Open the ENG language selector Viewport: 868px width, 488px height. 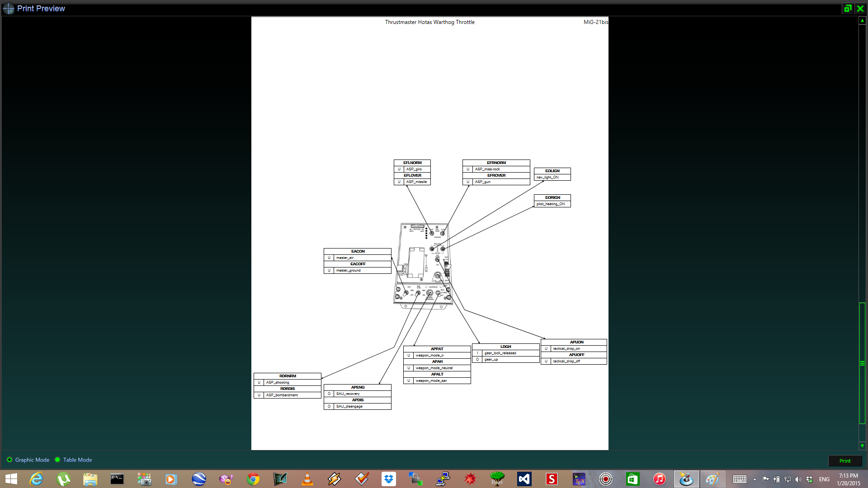[x=824, y=479]
